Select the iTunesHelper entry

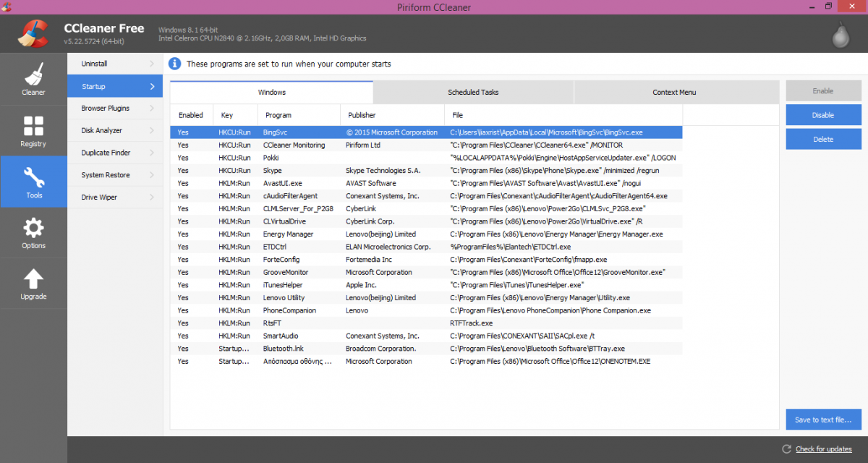click(x=426, y=285)
